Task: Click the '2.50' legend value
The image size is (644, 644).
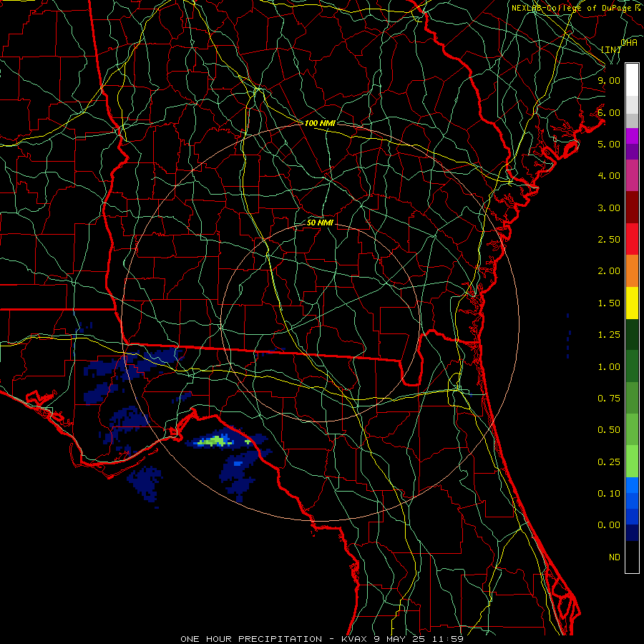Action: [x=609, y=240]
